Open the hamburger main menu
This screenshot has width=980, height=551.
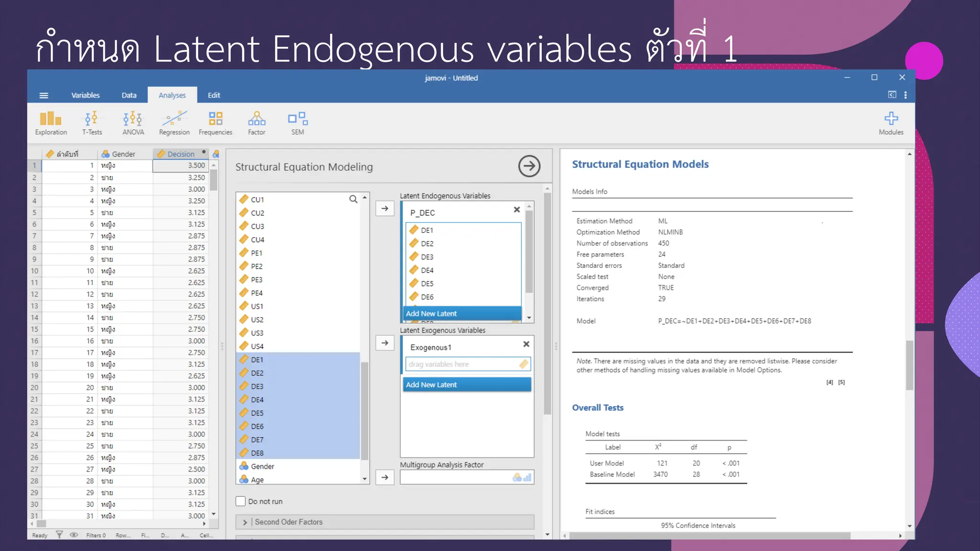point(44,95)
